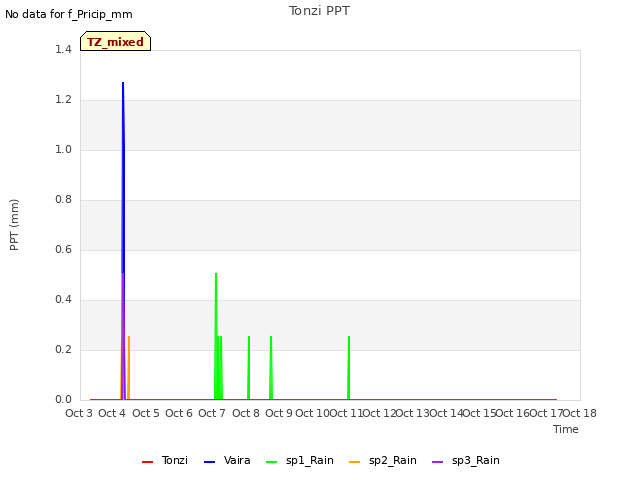The width and height of the screenshot is (640, 480).
Task: Click the Oct 7 x-axis tick label
Action: click(212, 413)
